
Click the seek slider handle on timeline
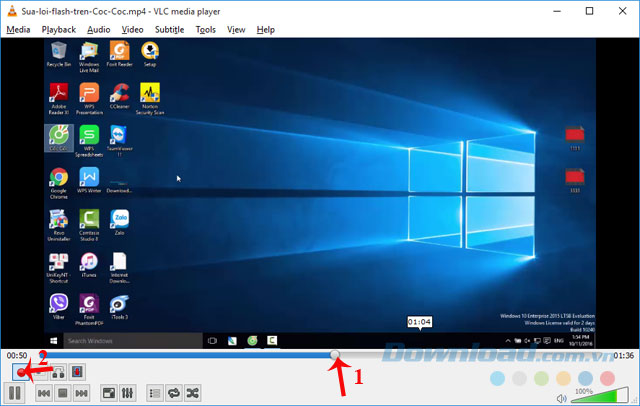click(x=334, y=355)
